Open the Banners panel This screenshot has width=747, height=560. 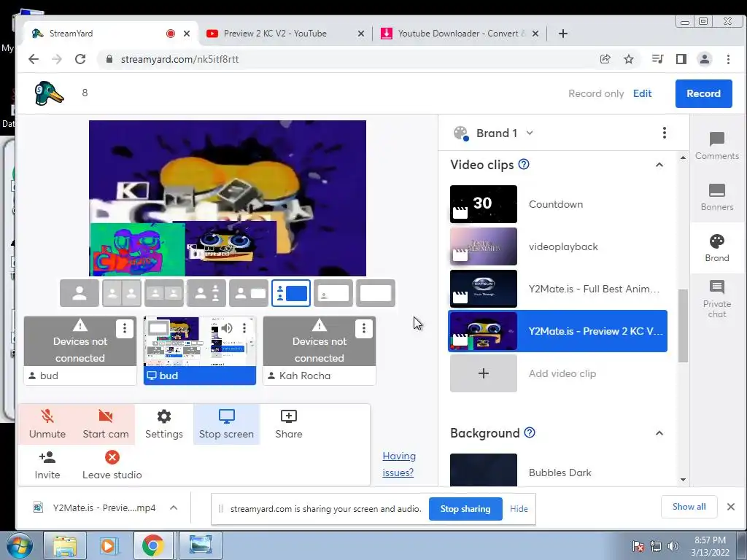716,197
